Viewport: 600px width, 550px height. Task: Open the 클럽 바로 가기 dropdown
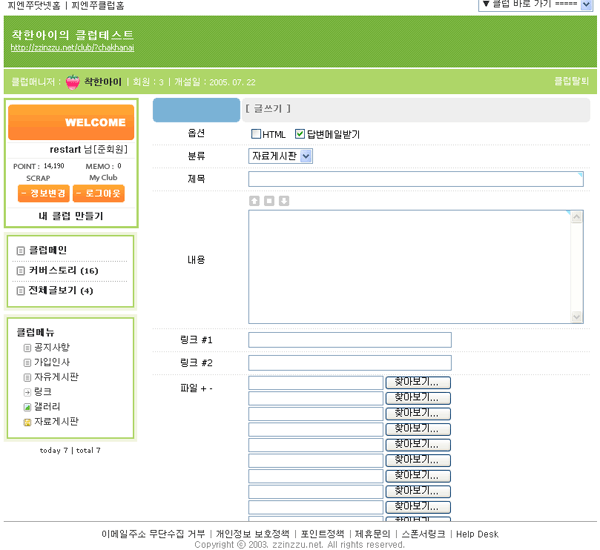tap(536, 5)
